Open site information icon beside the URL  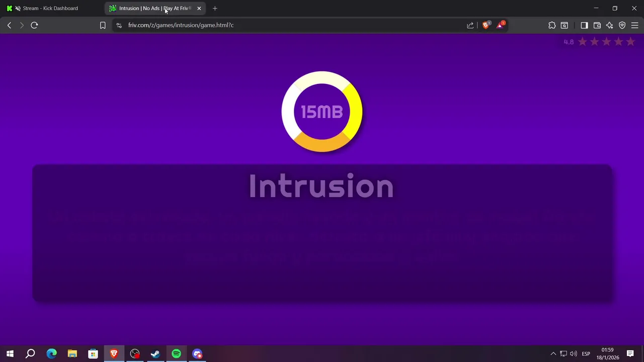click(x=119, y=25)
